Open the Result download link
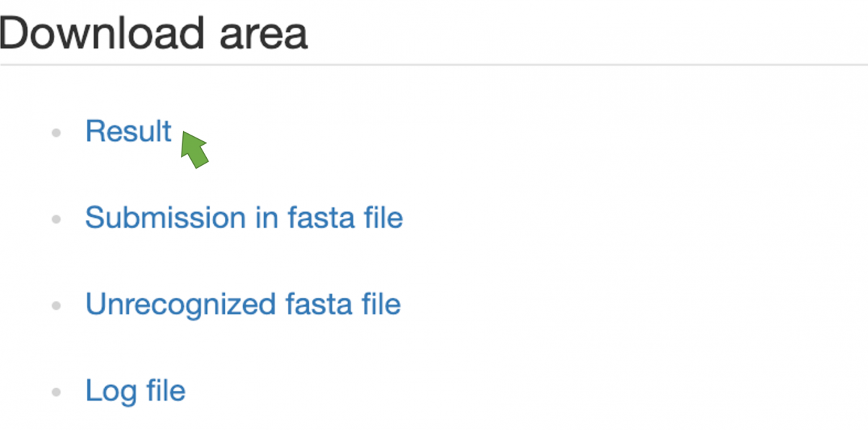Image resolution: width=868 pixels, height=430 pixels. pos(129,131)
